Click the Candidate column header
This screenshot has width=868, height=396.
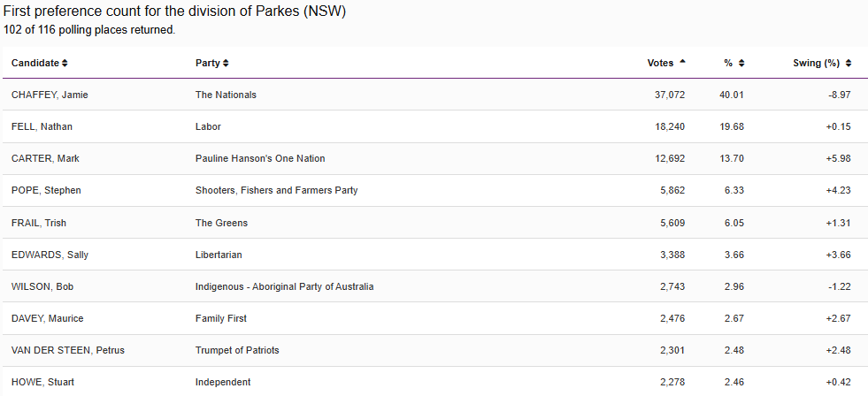coord(35,64)
